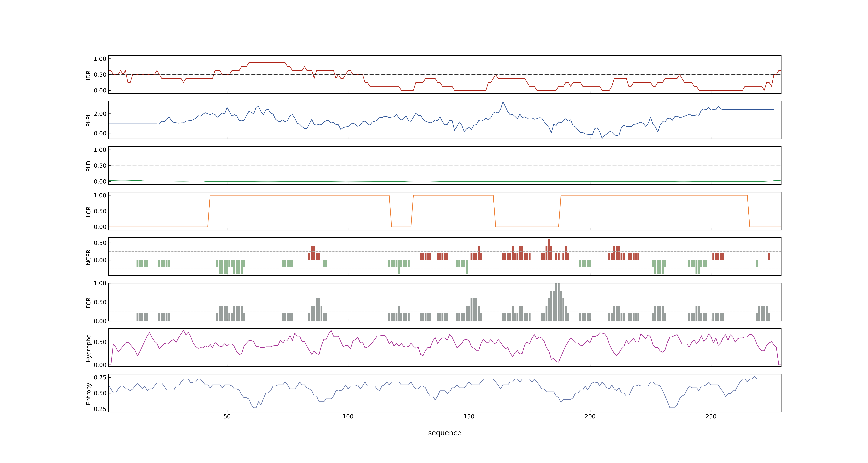Click the Pi-Pi peak near position 164
868x463 pixels.
503,102
